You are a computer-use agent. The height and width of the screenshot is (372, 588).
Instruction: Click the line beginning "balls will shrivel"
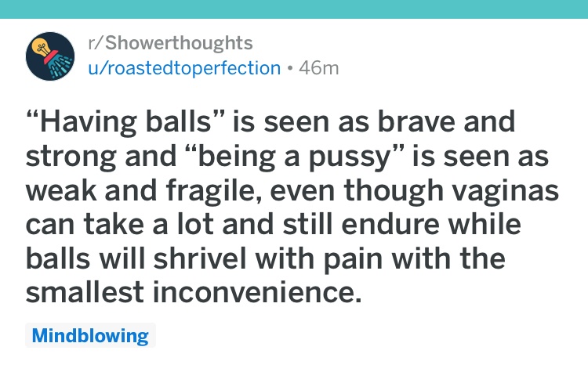point(266,258)
